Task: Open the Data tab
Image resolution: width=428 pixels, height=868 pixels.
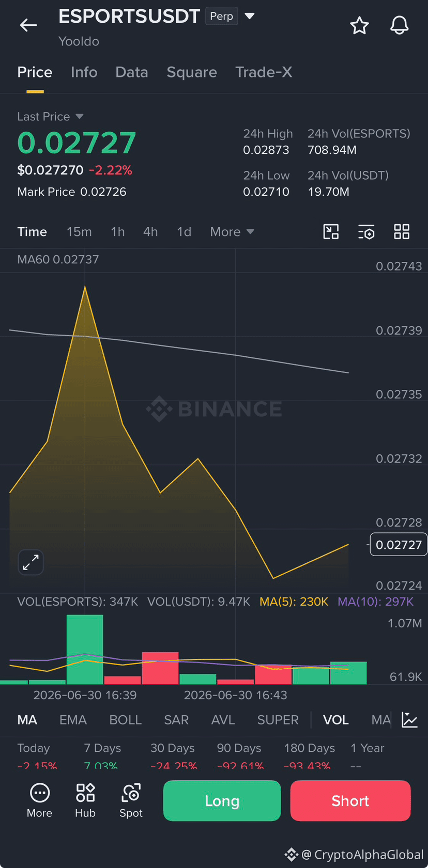Action: click(132, 72)
